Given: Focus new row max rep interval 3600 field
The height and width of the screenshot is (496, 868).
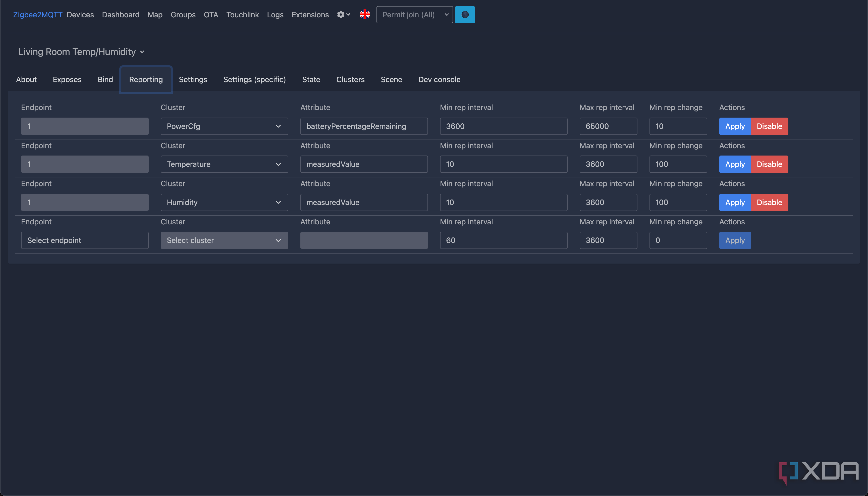Looking at the screenshot, I should (x=608, y=240).
